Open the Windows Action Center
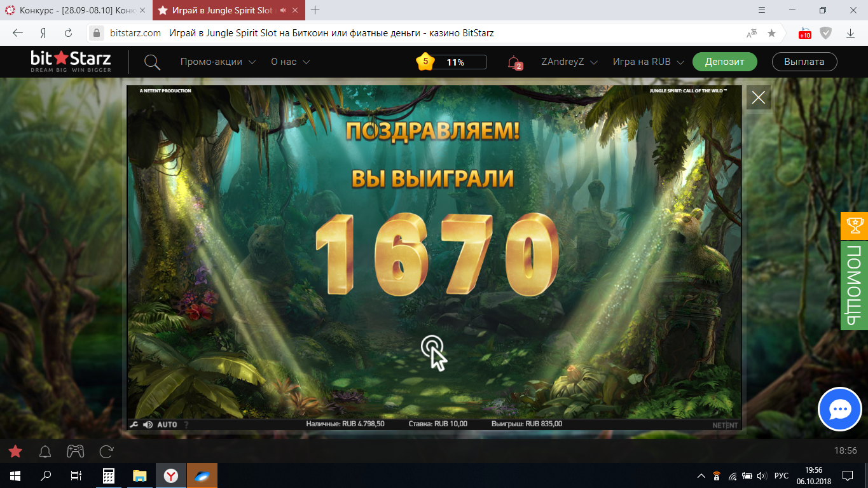Viewport: 868px width, 488px height. [848, 475]
